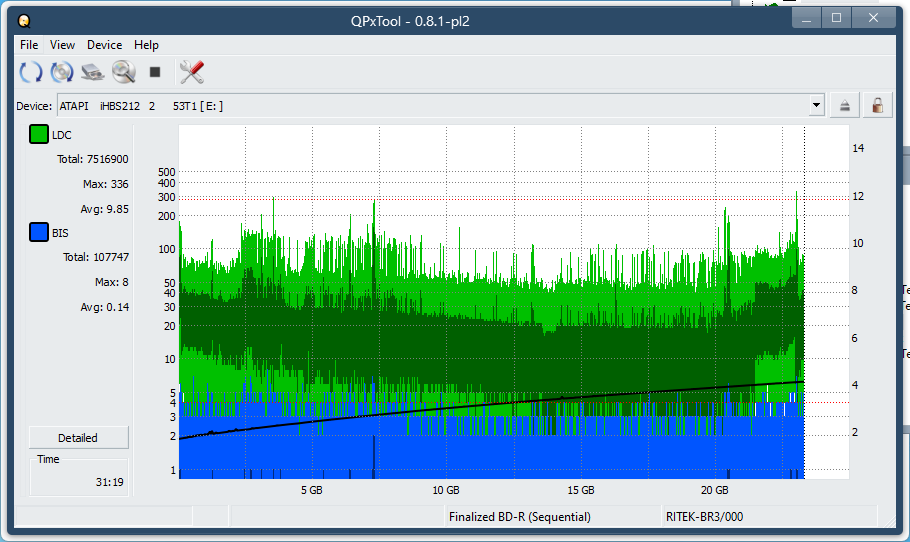Close the QPxTool window
Image resolution: width=910 pixels, height=542 pixels.
point(873,19)
